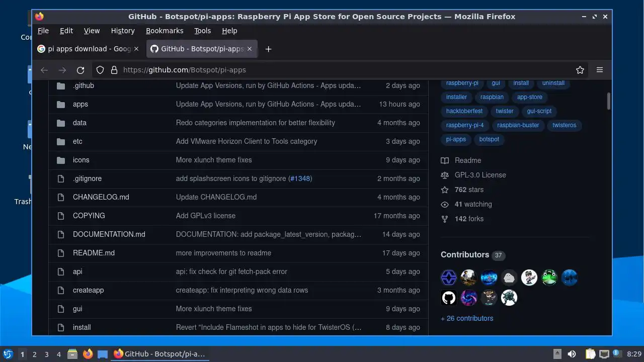
Task: Open the data folder
Action: tap(79, 123)
